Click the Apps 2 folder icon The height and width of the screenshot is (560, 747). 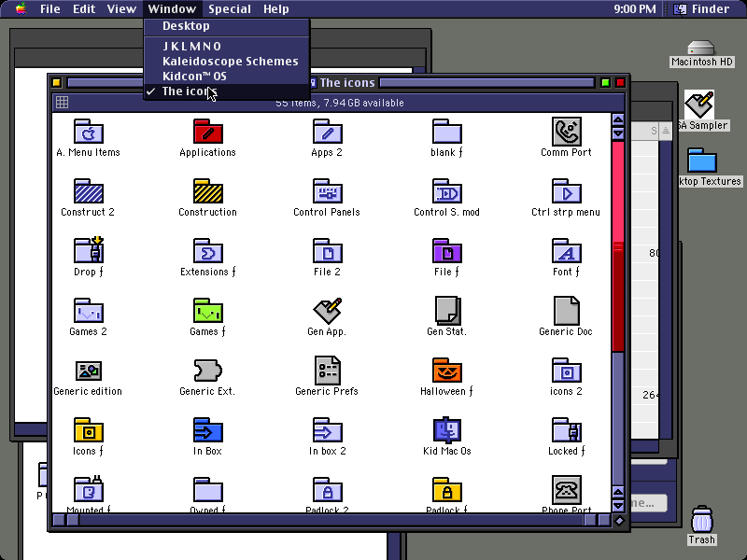[x=328, y=131]
